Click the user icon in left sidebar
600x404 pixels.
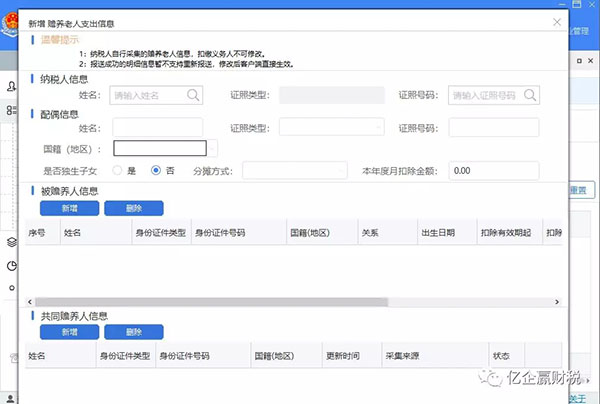click(11, 86)
